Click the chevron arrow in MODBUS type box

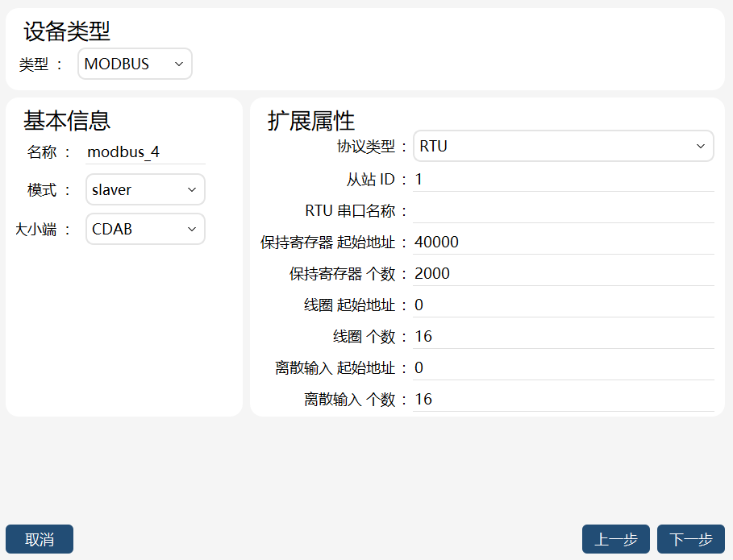click(178, 64)
